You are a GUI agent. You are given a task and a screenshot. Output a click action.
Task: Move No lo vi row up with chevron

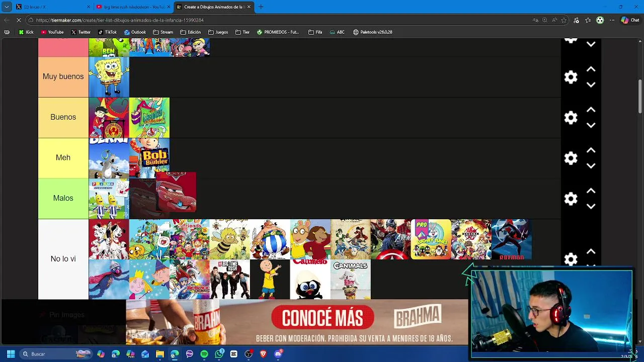pos(591,251)
